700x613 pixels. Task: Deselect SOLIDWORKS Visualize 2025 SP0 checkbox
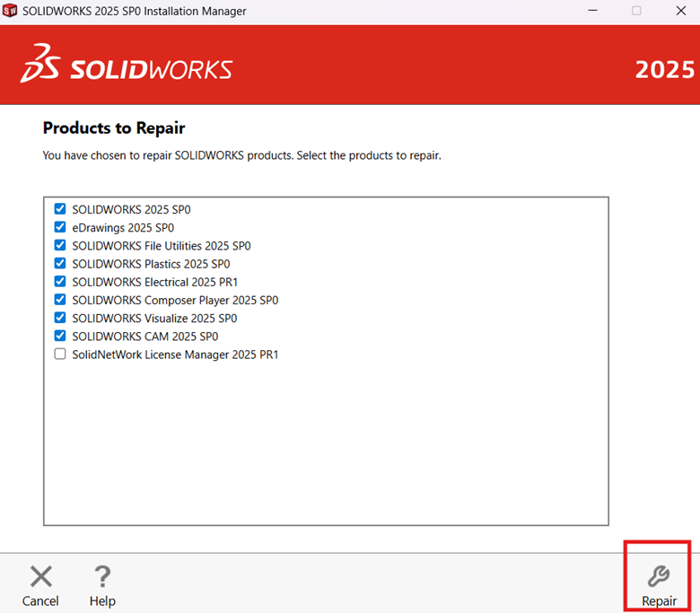click(60, 318)
